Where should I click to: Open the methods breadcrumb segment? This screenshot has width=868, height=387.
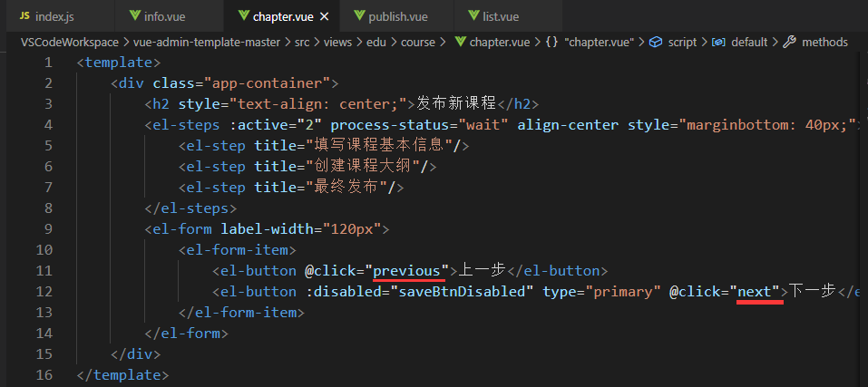[x=824, y=42]
